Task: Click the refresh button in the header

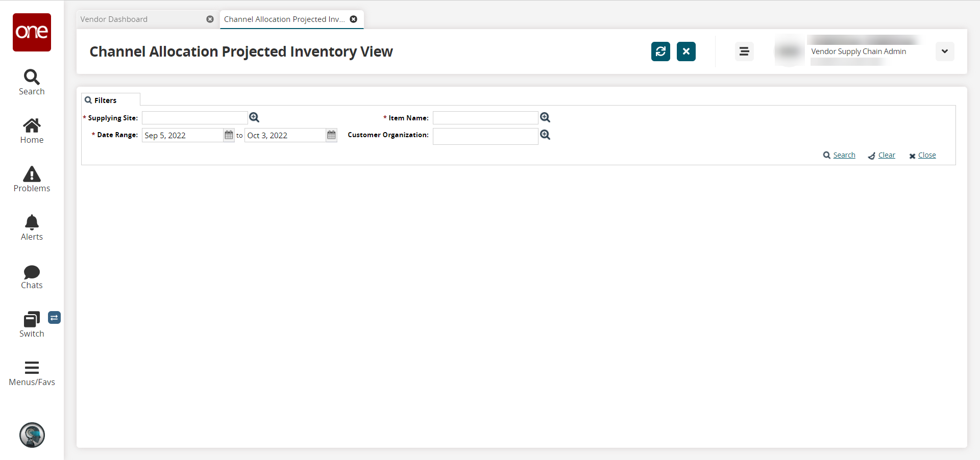Action: tap(660, 52)
